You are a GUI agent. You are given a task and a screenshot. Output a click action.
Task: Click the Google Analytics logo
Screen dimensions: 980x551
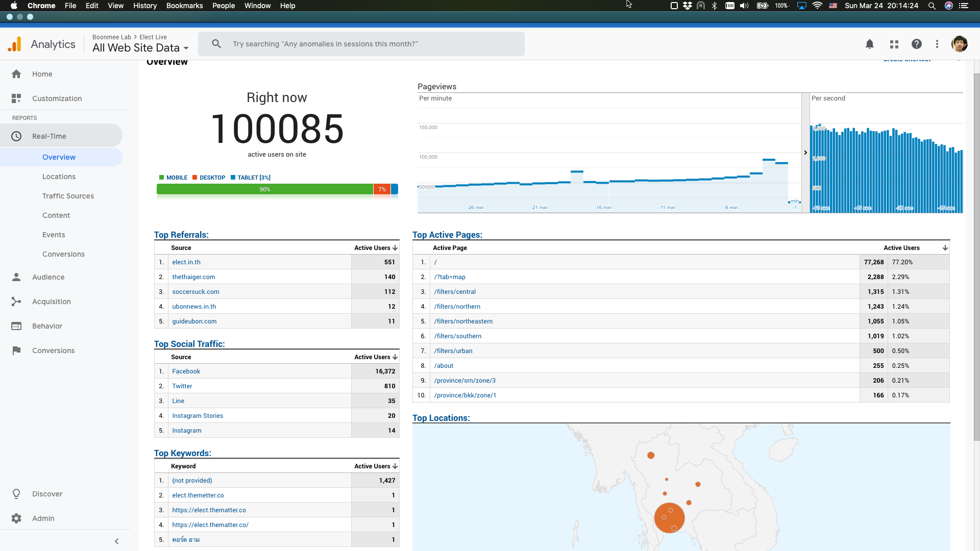(x=15, y=44)
